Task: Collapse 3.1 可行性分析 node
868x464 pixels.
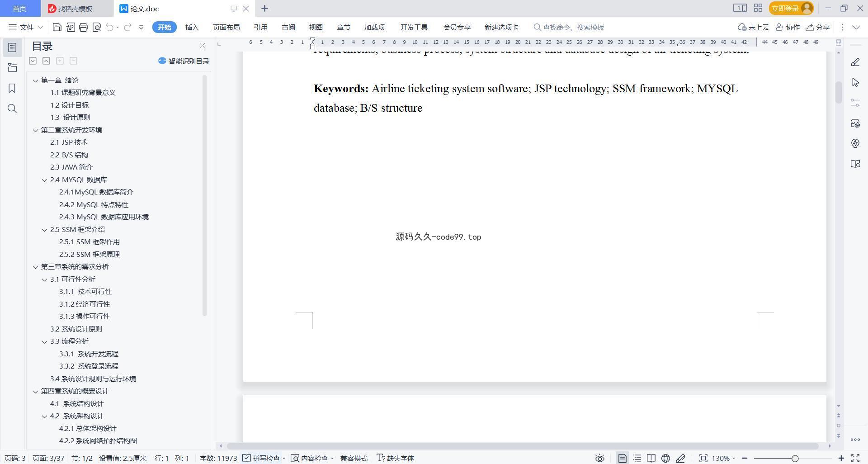Action: pos(44,279)
